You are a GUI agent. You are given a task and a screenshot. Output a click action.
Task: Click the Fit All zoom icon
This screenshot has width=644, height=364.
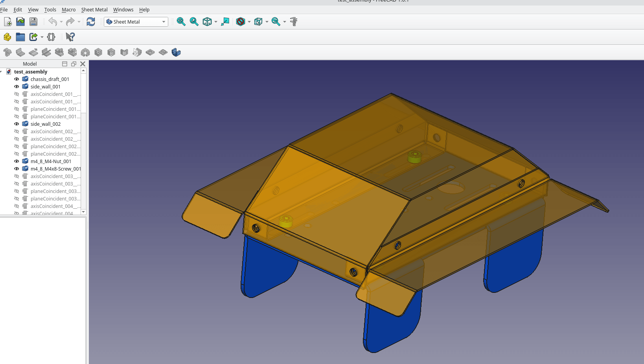click(181, 22)
